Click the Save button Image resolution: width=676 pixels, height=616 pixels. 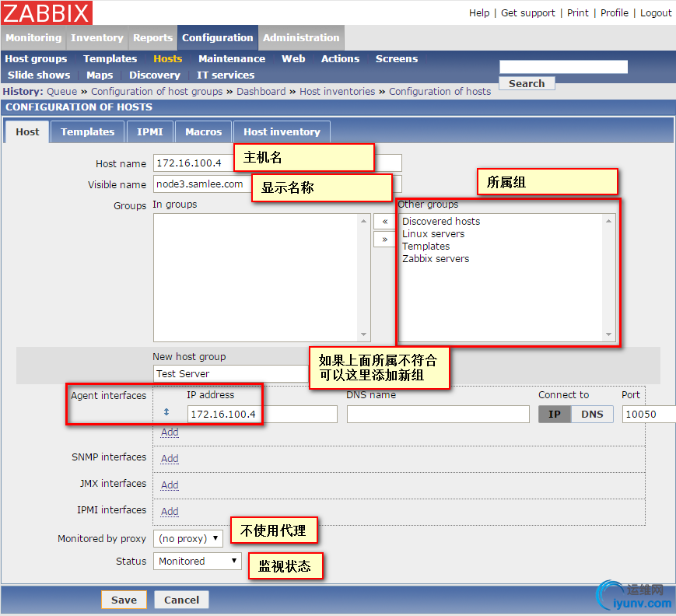tap(124, 600)
